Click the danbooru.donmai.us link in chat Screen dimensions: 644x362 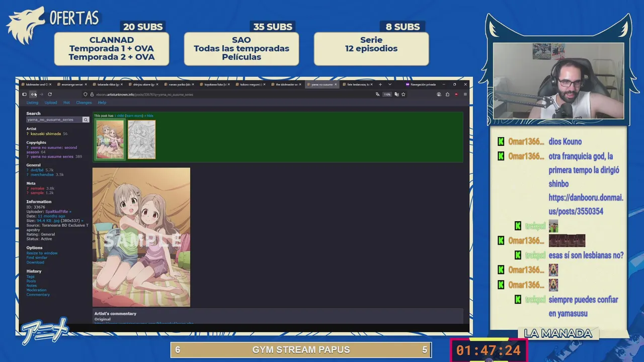[x=586, y=205]
